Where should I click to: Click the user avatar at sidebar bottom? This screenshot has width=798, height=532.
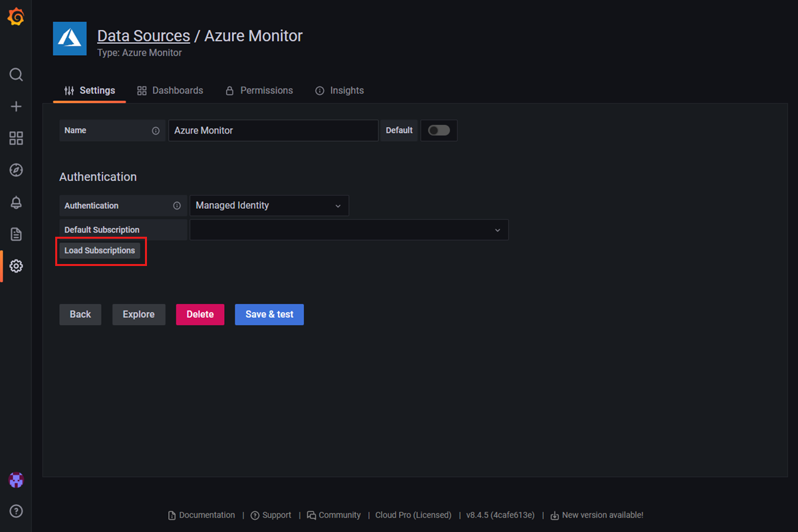(16, 479)
